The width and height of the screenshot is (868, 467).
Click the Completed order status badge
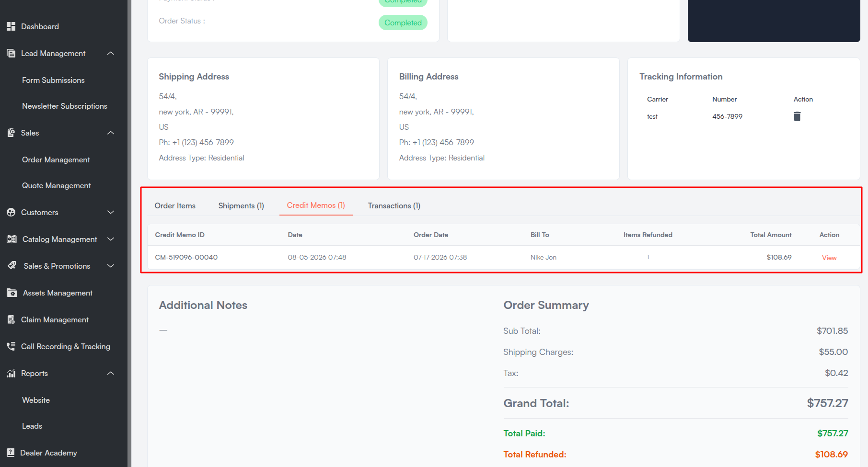(x=403, y=23)
